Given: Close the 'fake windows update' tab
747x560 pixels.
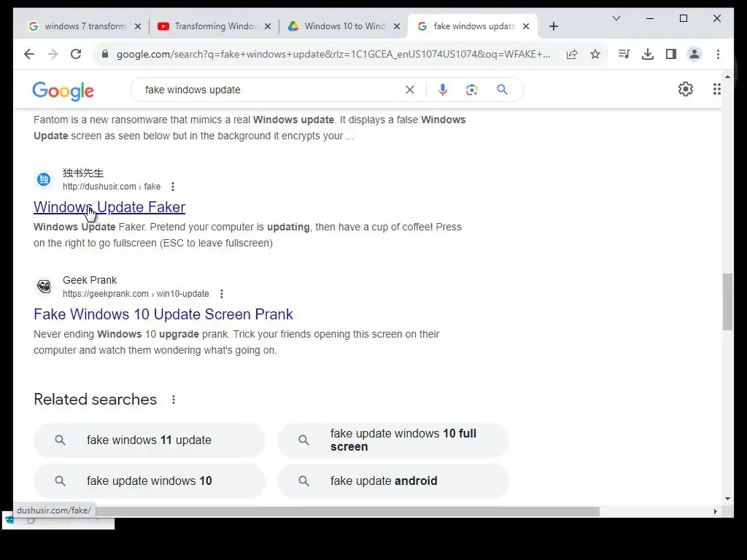Looking at the screenshot, I should pyautogui.click(x=526, y=26).
